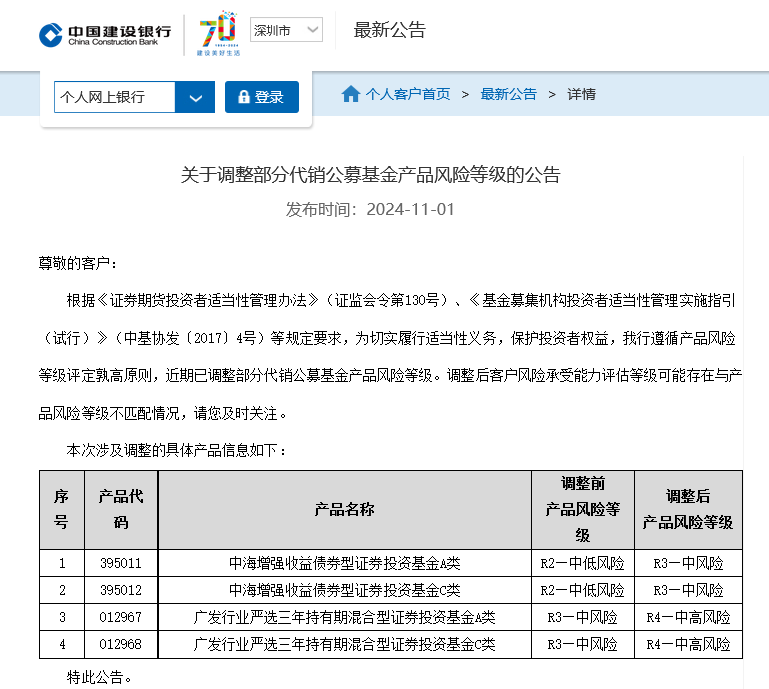Click the lock icon on login button
This screenshot has height=689, width=769.
(244, 97)
